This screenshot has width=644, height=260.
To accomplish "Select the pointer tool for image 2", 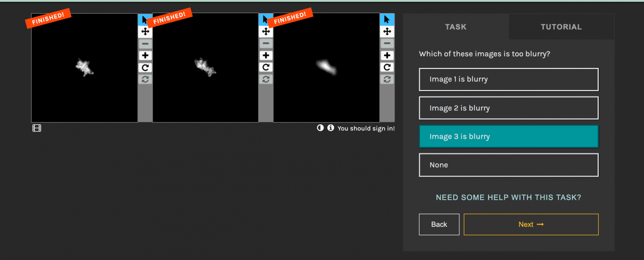I will tap(266, 20).
